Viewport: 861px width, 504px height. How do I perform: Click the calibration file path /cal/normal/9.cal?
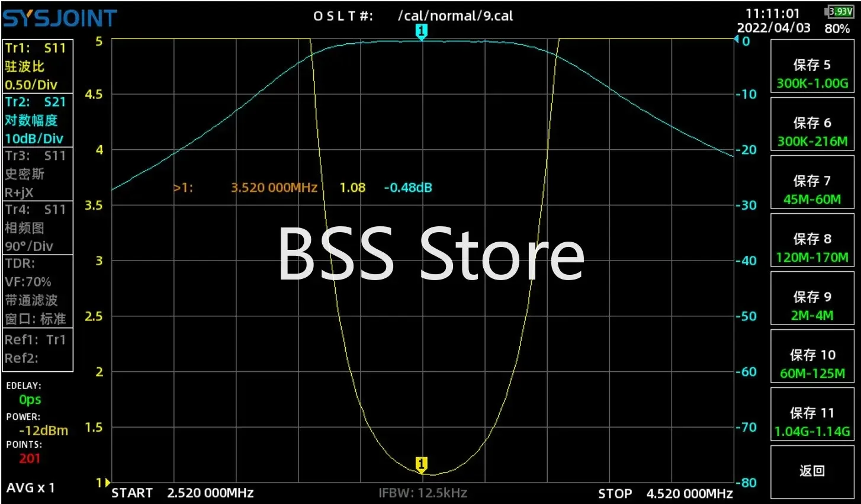455,16
